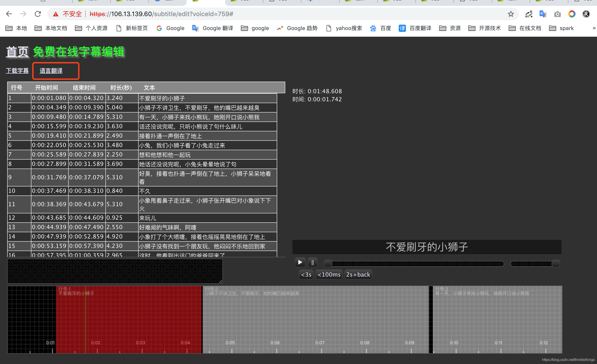Click the <3s rewind button
This screenshot has width=597, height=364.
tap(306, 274)
